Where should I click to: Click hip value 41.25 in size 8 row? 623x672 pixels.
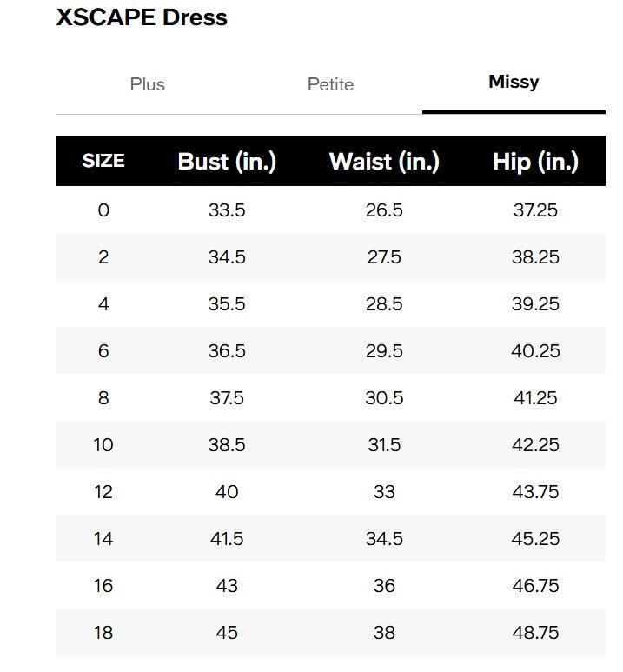[x=535, y=397]
